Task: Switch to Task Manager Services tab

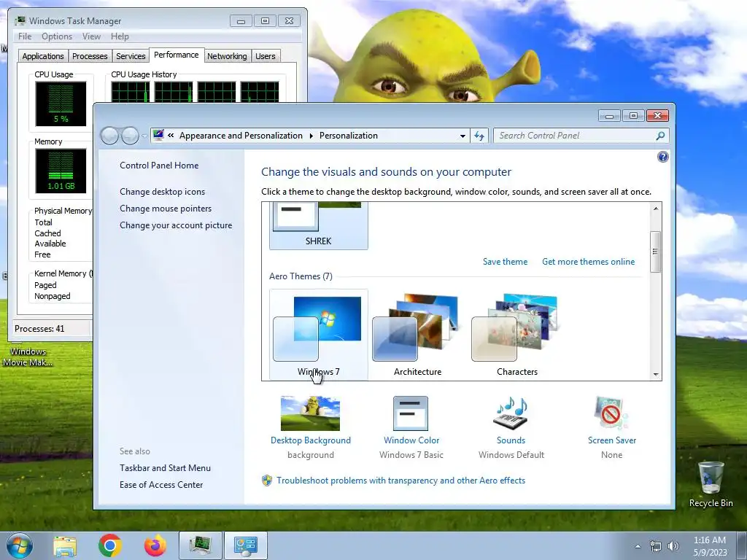Action: coord(131,56)
